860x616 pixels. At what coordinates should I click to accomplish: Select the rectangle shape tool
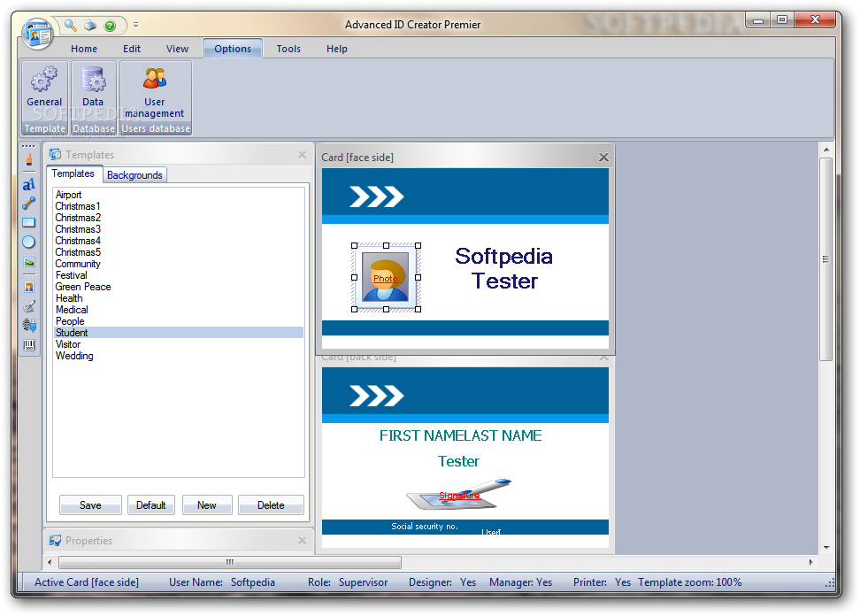(29, 223)
